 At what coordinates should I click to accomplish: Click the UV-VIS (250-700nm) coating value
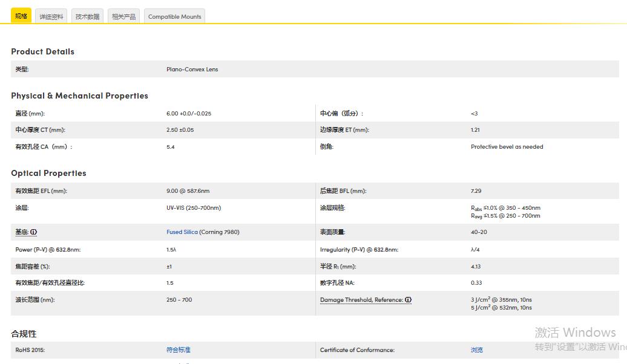[x=194, y=208]
